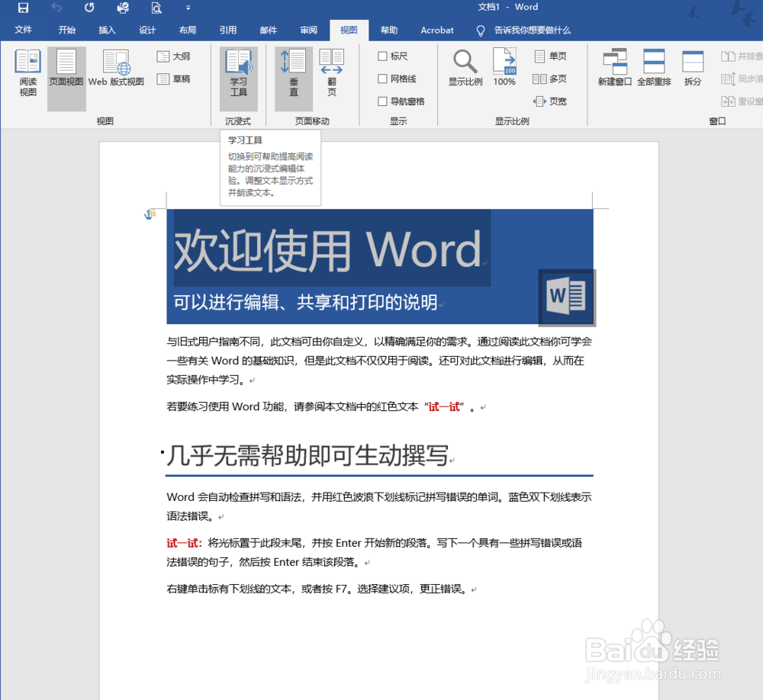Switch to the 开始 ribbon tab
This screenshot has width=763, height=700.
(66, 31)
